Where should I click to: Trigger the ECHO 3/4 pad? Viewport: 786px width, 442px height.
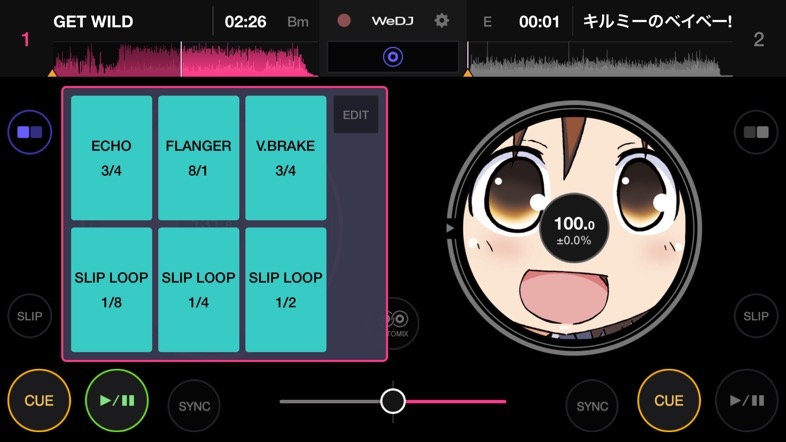click(x=111, y=158)
